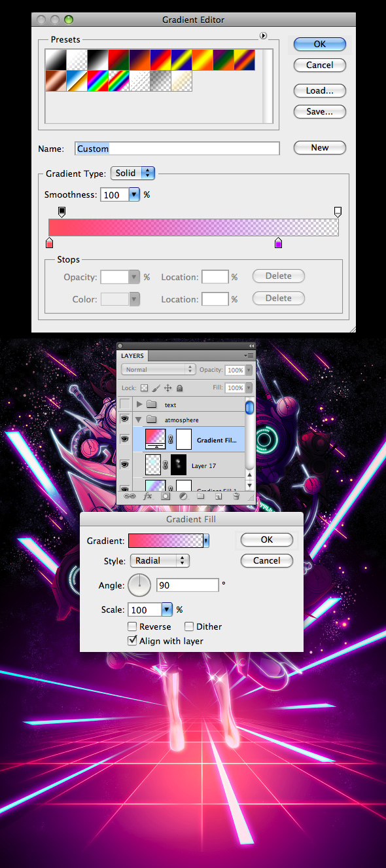
Task: Expand the text layer group
Action: point(139,405)
